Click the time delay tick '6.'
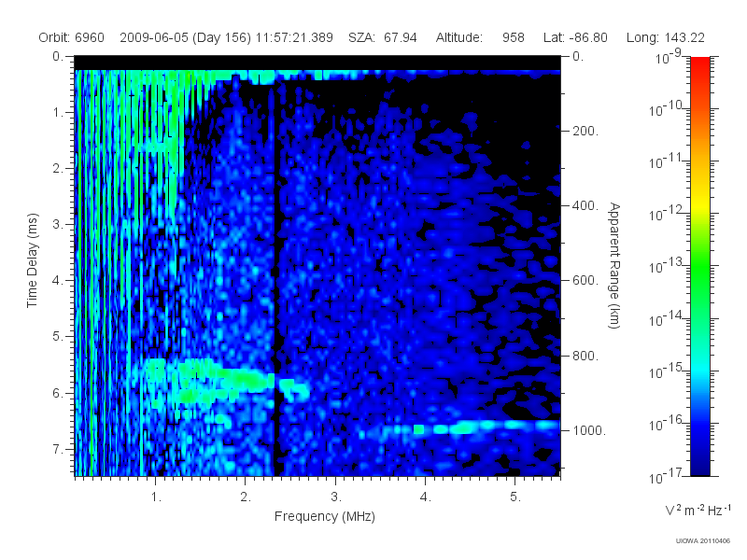747x560 pixels. click(58, 393)
